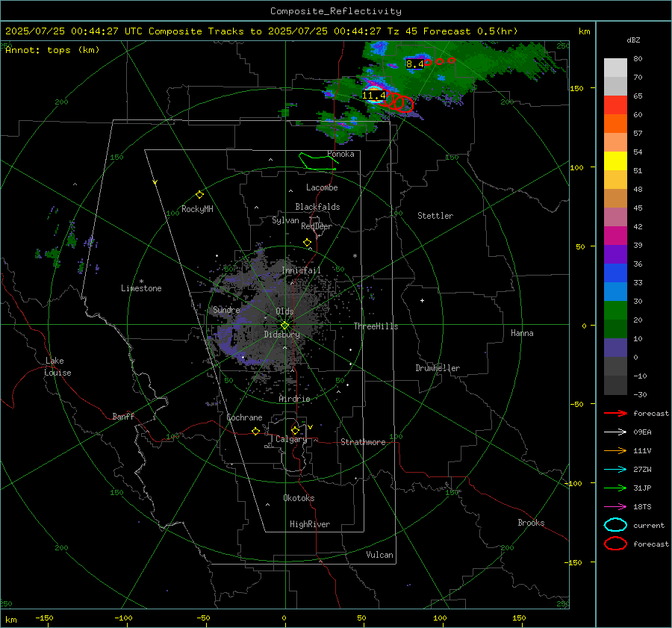Click the Sylvan town label

pos(285,220)
